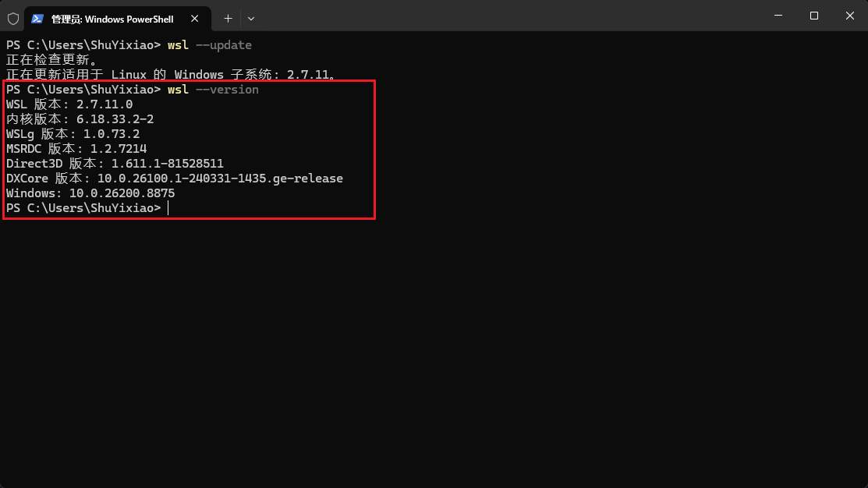Screen dimensions: 868x488
Task: Minimize the terminal window
Action: point(778,16)
